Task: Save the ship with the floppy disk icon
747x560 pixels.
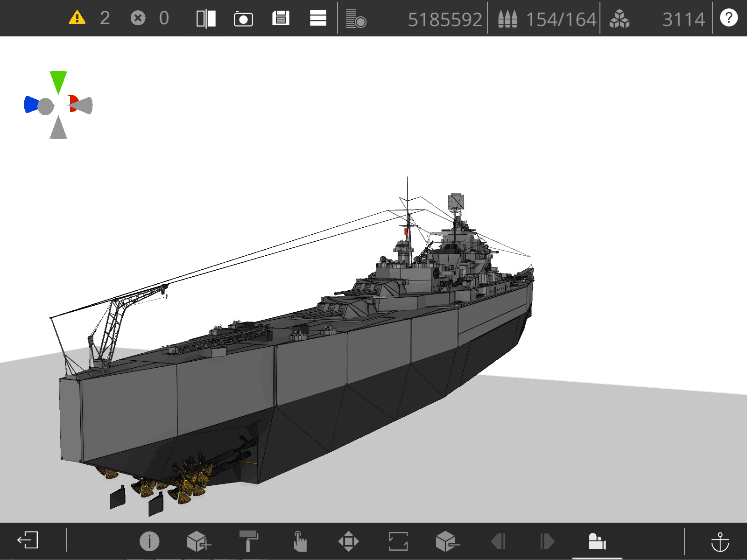Action: (x=281, y=18)
